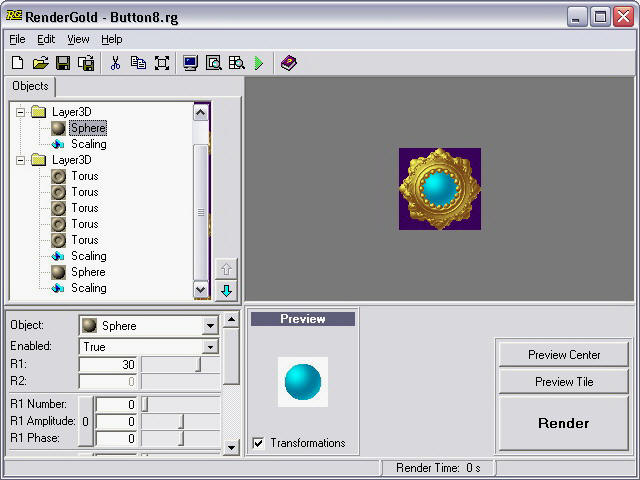The image size is (640, 480).
Task: Cut the selected object with the scissors icon
Action: coord(116,63)
